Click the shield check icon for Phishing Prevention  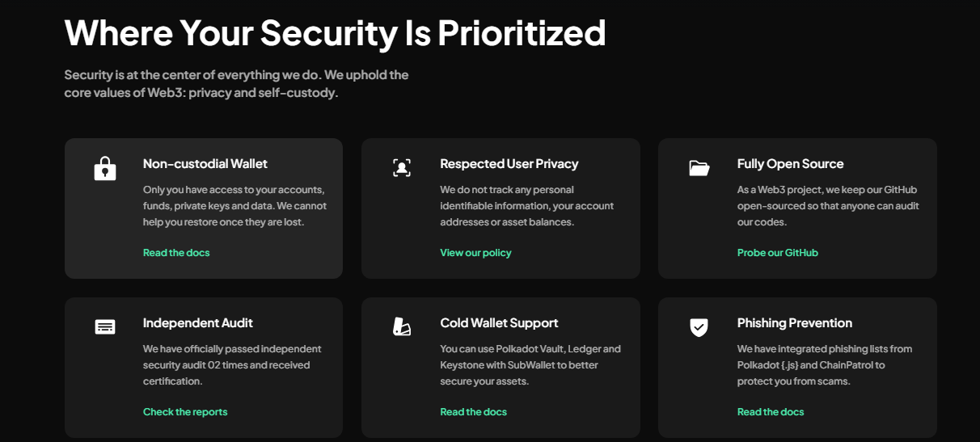coord(699,327)
